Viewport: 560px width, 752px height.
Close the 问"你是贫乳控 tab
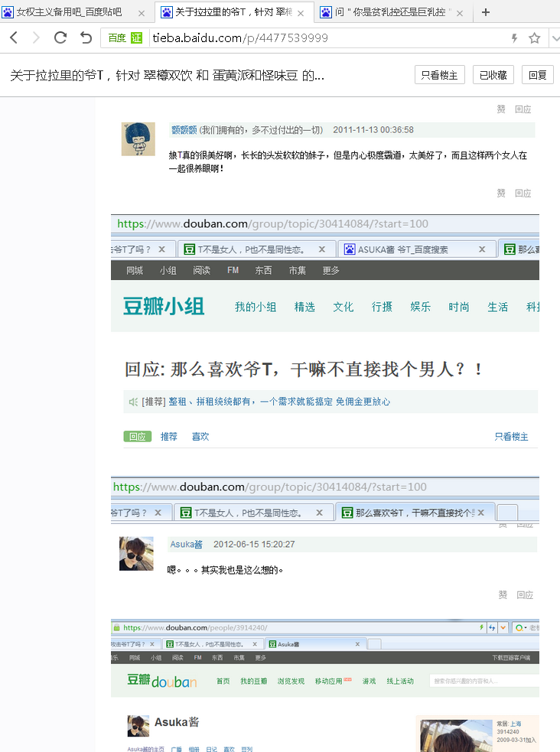click(x=460, y=14)
